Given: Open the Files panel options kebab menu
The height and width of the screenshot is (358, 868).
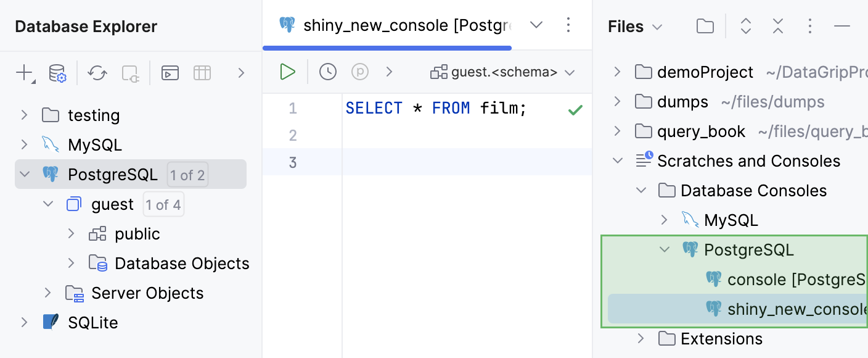Looking at the screenshot, I should click(810, 26).
